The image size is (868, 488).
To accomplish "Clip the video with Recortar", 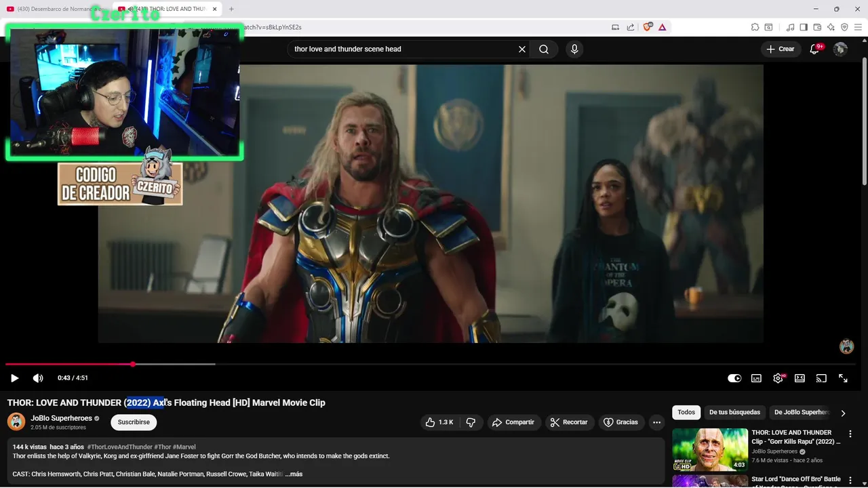I will click(569, 422).
